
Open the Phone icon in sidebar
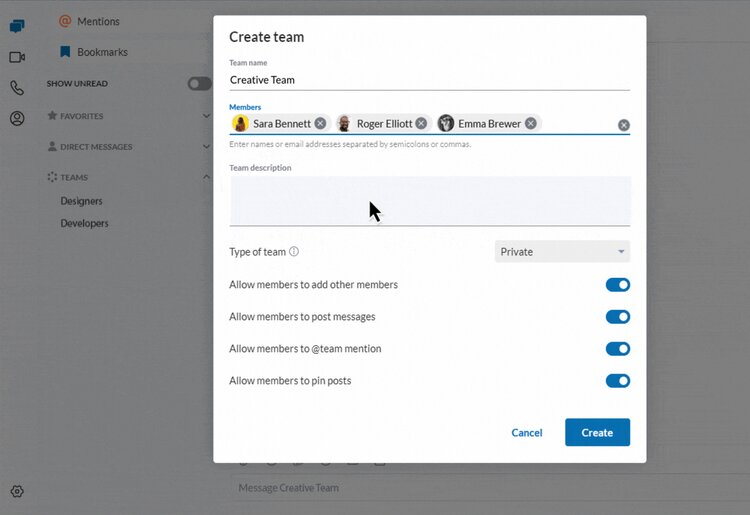coord(17,88)
